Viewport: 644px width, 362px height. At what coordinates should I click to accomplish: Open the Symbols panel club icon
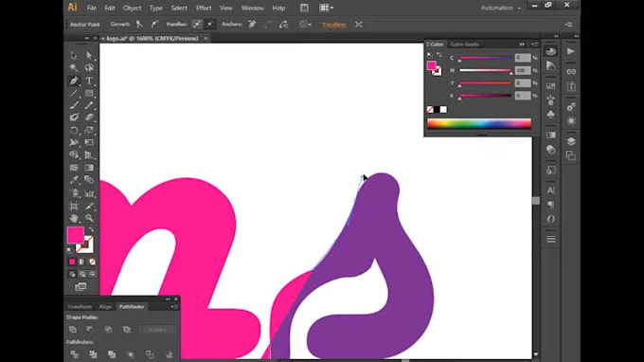(x=551, y=114)
